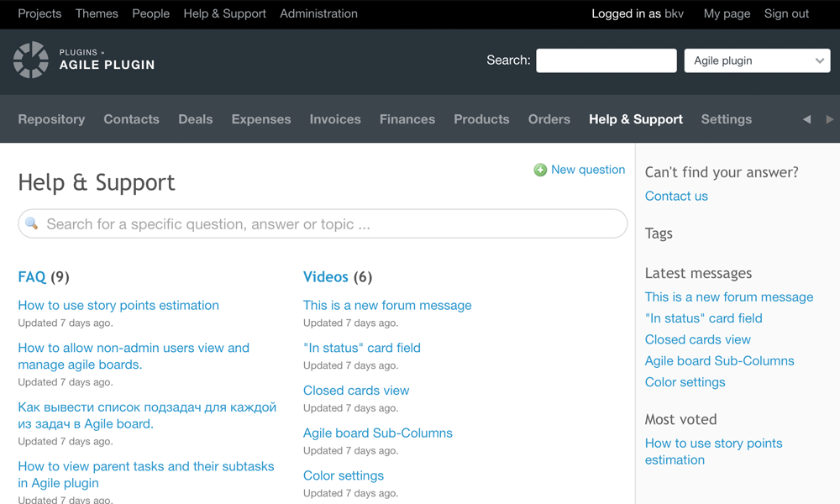The image size is (840, 504).
Task: Click Sign out
Action: (786, 13)
